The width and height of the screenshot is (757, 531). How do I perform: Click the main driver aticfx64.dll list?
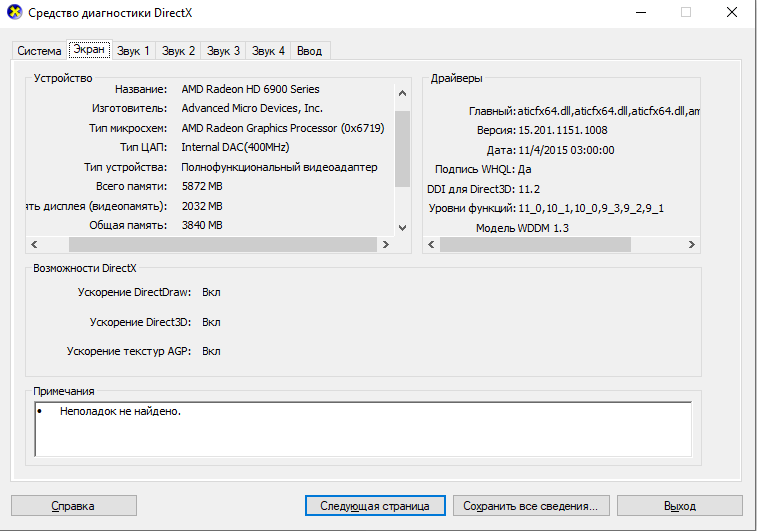[x=609, y=112]
